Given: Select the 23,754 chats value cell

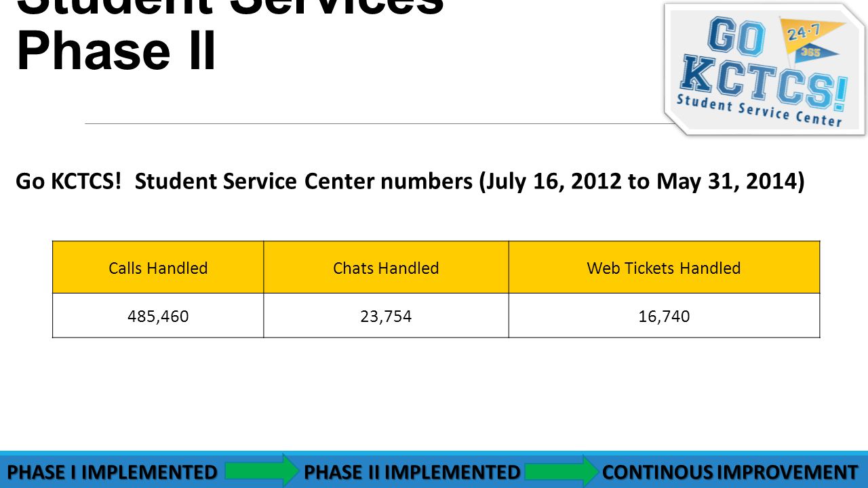Looking at the screenshot, I should pyautogui.click(x=386, y=316).
